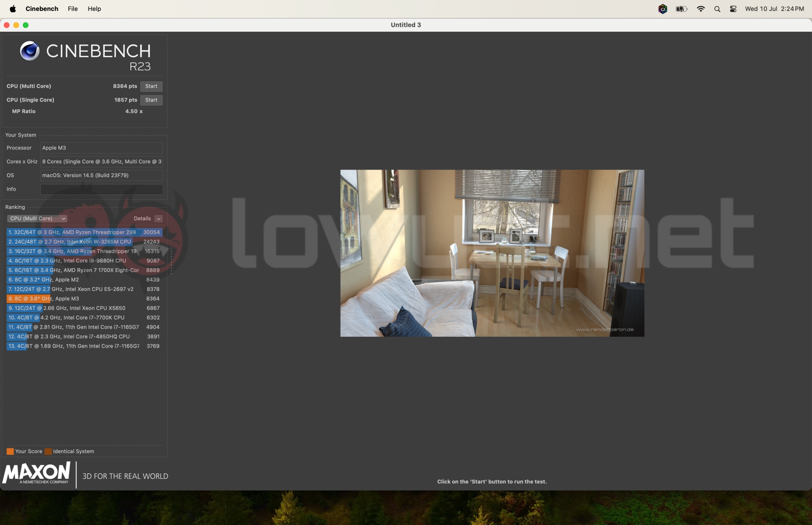Select ranking row 3 with score 16315
Screen dimensions: 812x525
tap(84, 251)
